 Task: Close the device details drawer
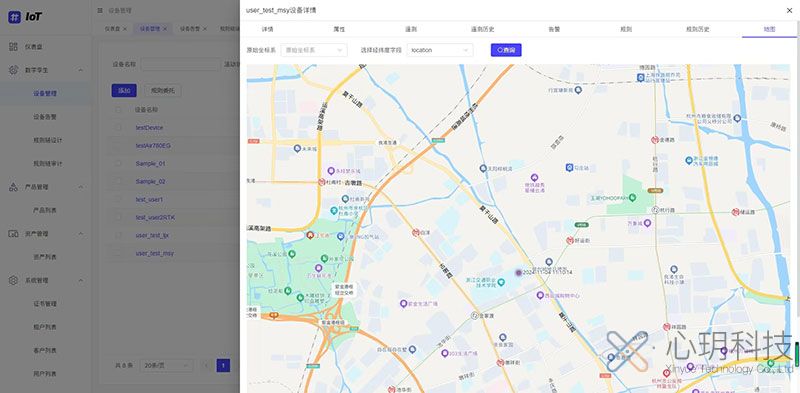coord(789,10)
